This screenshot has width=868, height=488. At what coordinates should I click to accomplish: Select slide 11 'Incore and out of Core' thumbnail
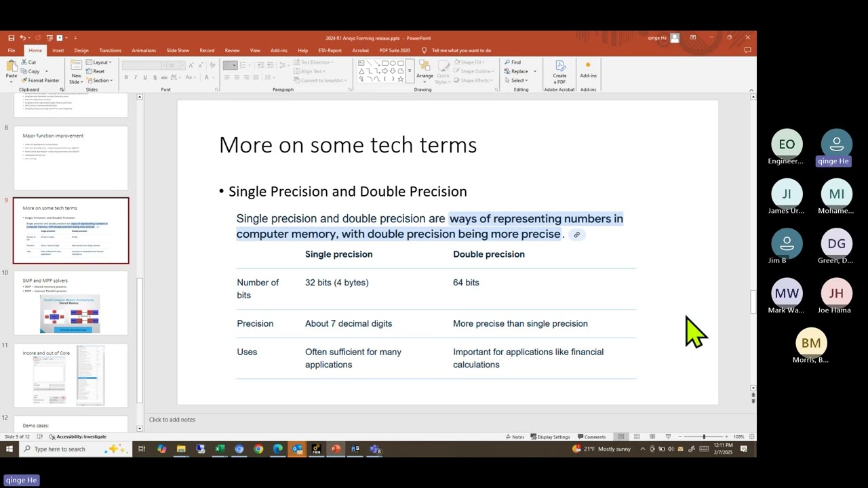tap(71, 375)
